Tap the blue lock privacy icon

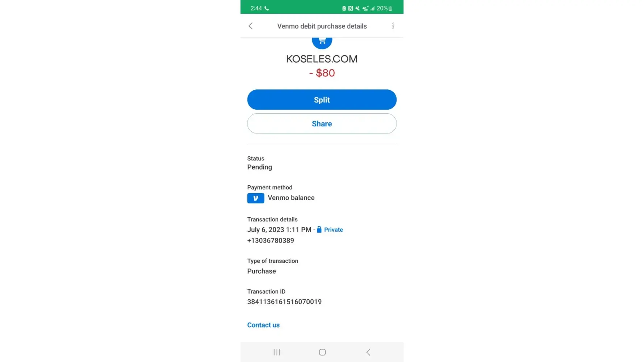(319, 230)
